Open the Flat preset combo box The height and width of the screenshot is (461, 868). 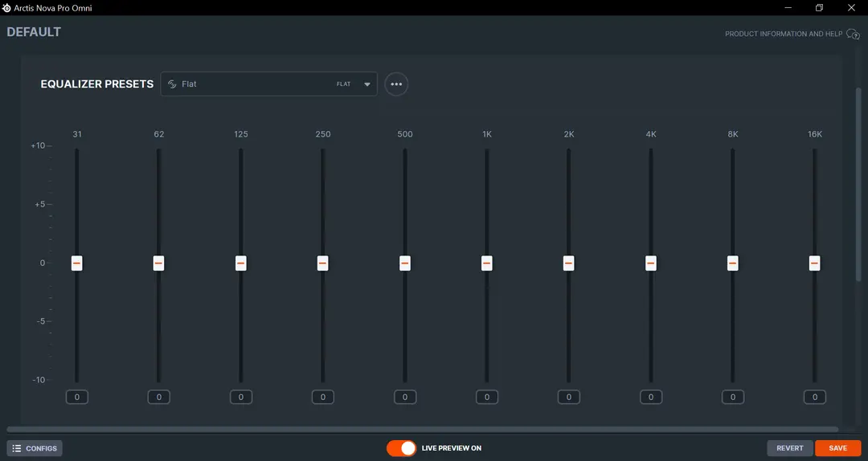[x=269, y=84]
